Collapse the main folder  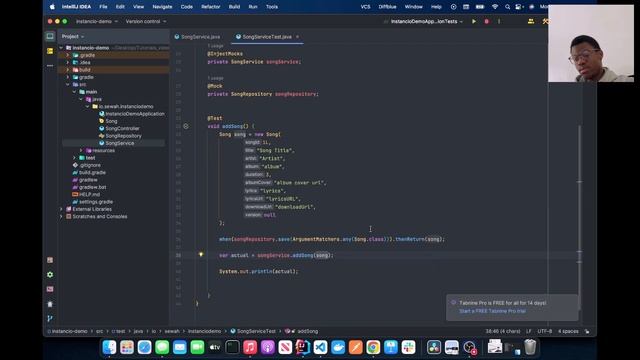tap(74, 92)
